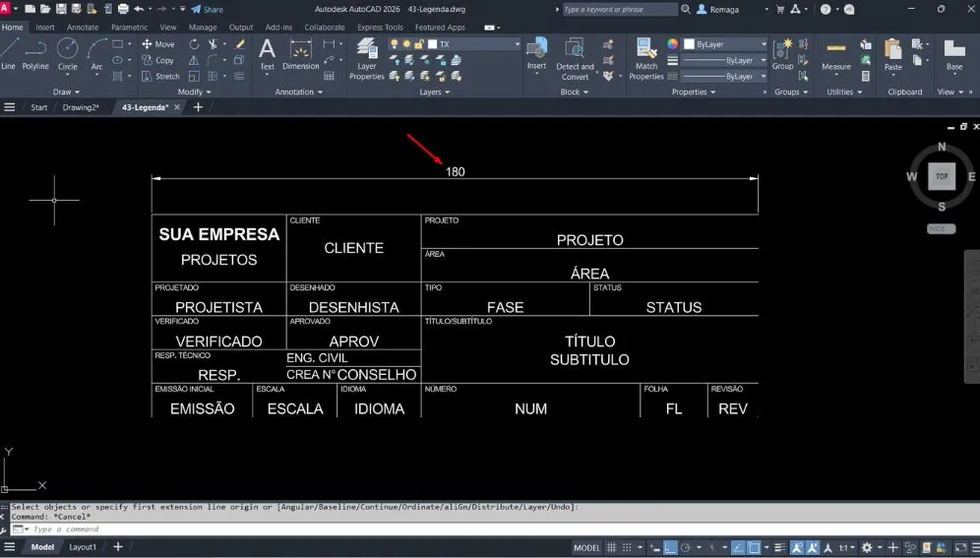Screen dimensions: 980x558
Task: Open a file with Open folder icon
Action: coord(45,10)
